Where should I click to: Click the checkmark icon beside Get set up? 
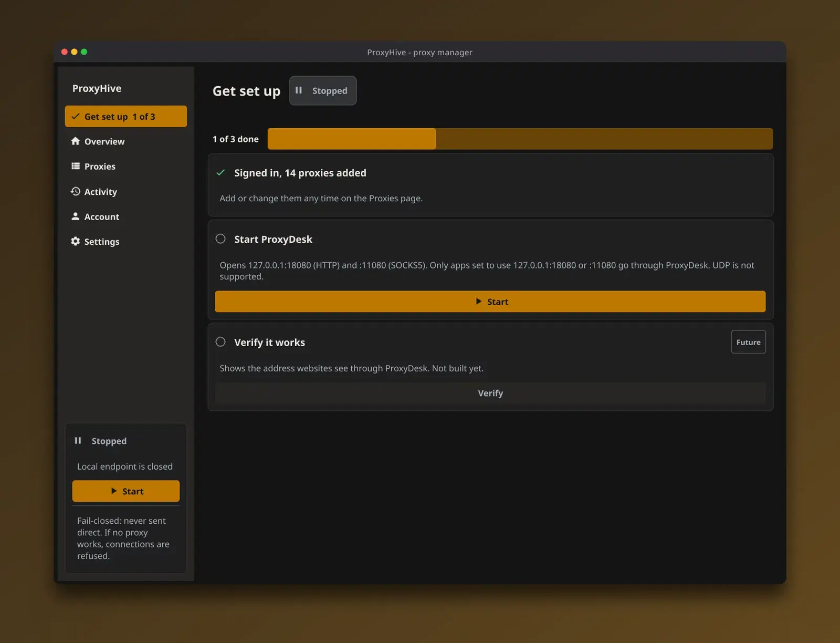[x=76, y=116]
